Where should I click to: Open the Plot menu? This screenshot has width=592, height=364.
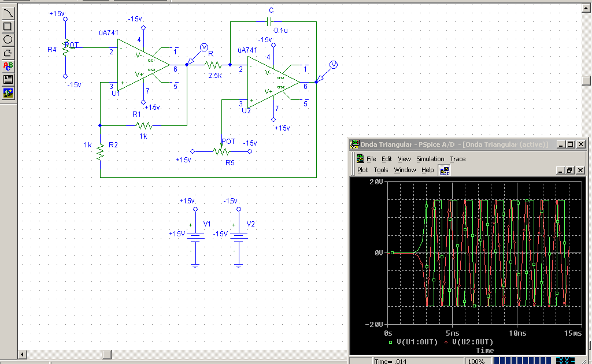pos(362,170)
